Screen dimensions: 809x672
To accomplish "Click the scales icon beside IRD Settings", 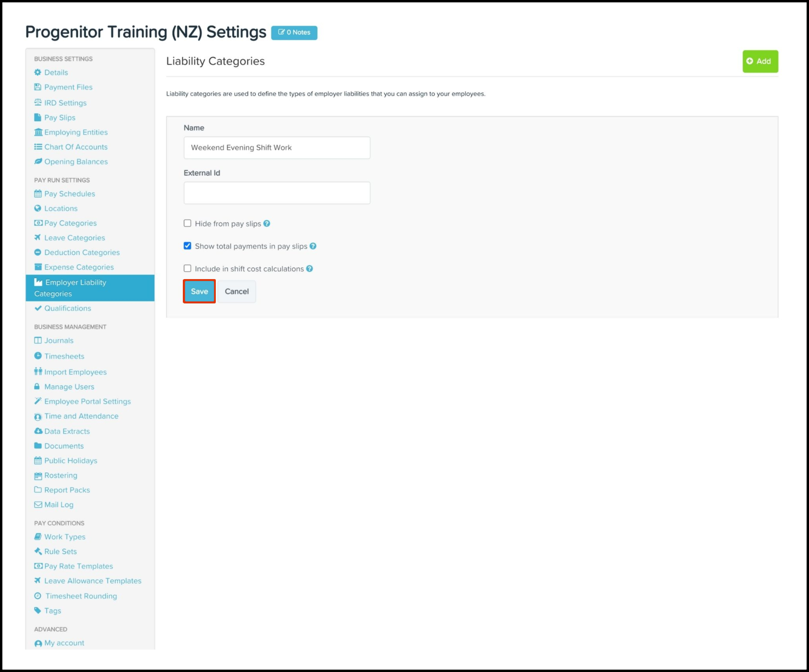I will click(38, 102).
